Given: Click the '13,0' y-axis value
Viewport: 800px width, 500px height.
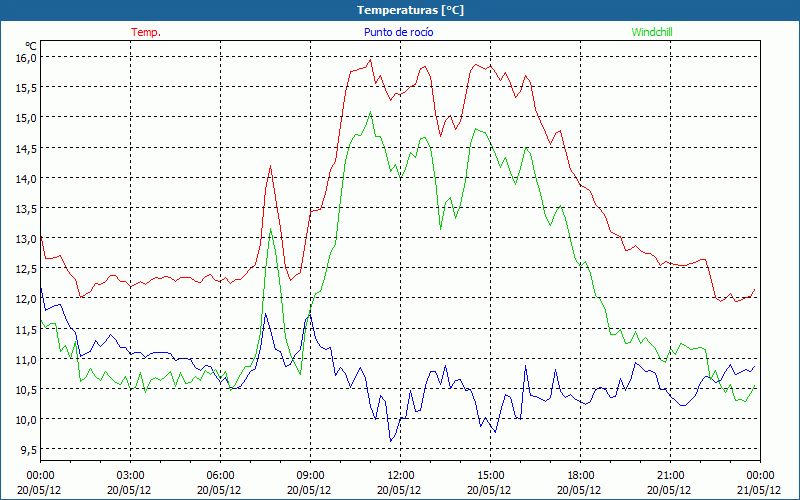Looking at the screenshot, I should tap(26, 238).
